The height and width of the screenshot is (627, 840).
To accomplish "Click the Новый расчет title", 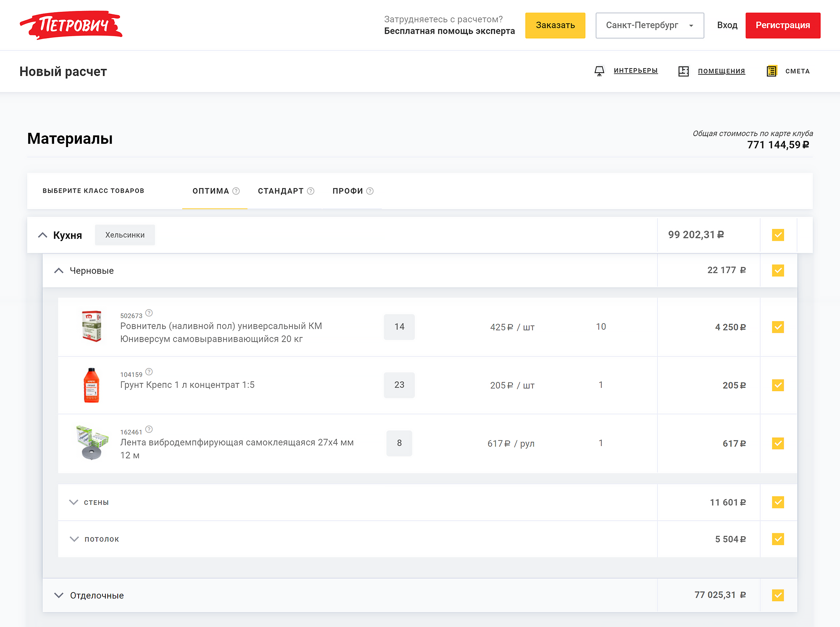I will point(63,71).
